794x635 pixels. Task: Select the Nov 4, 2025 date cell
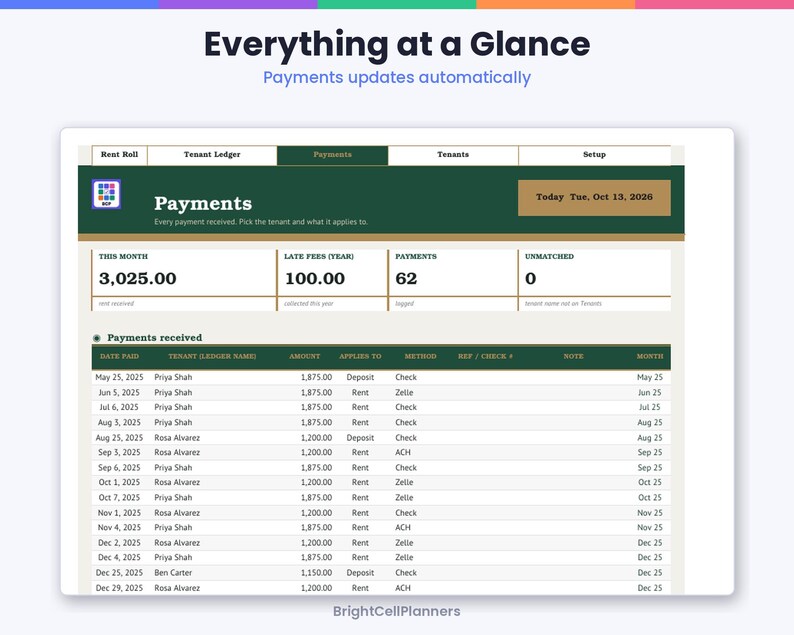[x=120, y=527]
